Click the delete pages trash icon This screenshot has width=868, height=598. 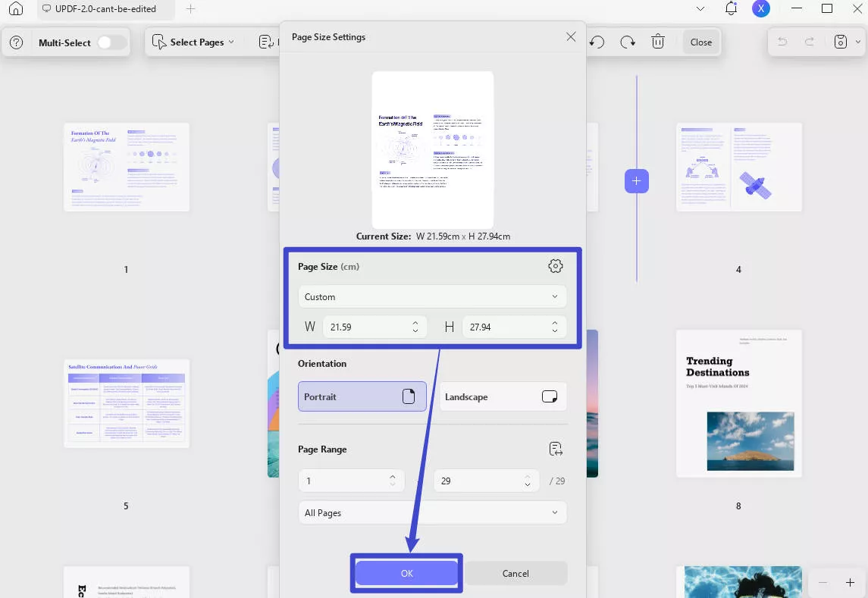coord(658,42)
